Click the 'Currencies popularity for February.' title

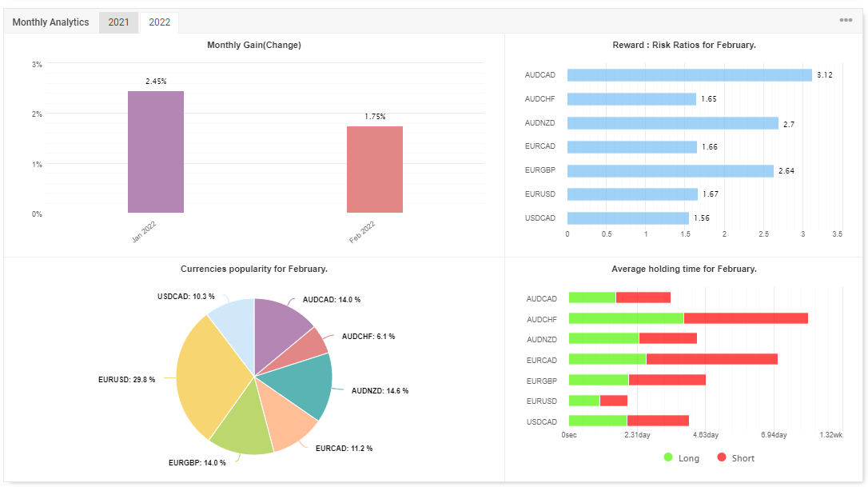click(254, 269)
